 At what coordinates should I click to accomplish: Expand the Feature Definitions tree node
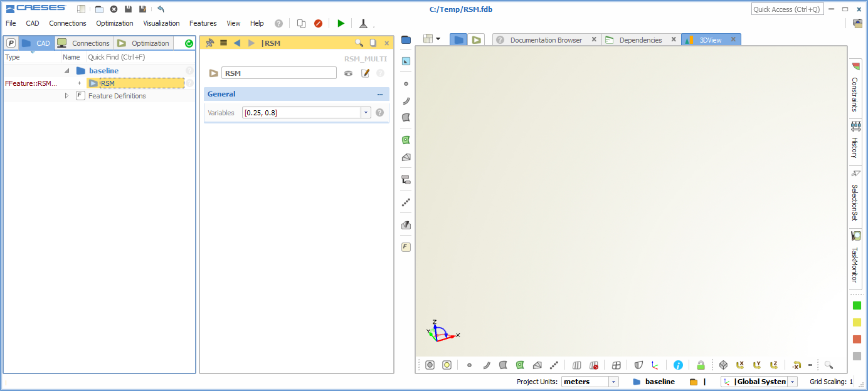point(66,96)
